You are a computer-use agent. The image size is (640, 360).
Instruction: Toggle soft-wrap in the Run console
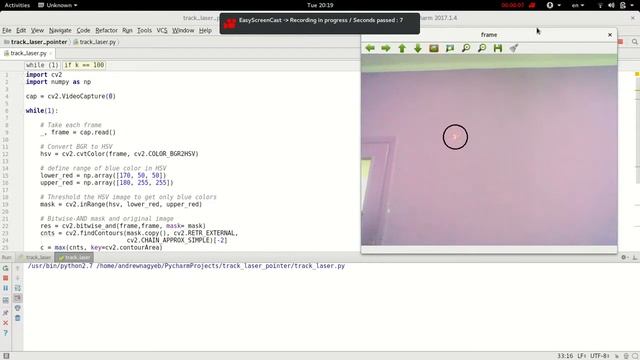(x=18, y=288)
